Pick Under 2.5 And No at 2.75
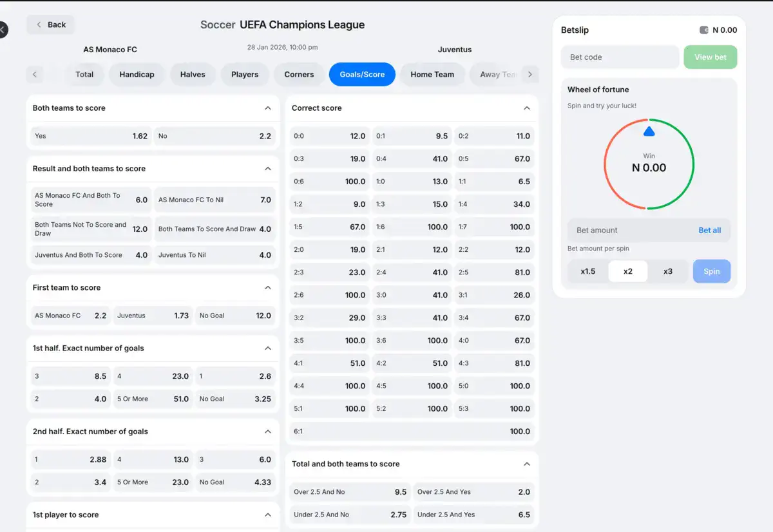Screen dimensions: 773x532 (x=350, y=515)
